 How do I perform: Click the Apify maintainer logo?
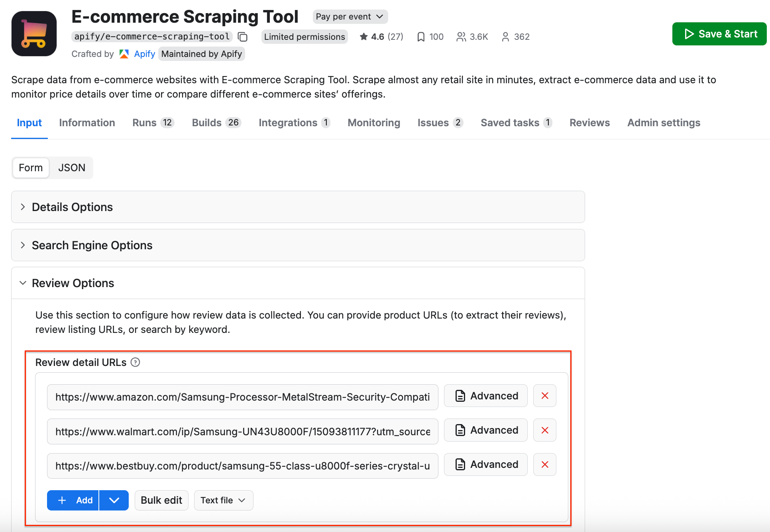(x=124, y=54)
